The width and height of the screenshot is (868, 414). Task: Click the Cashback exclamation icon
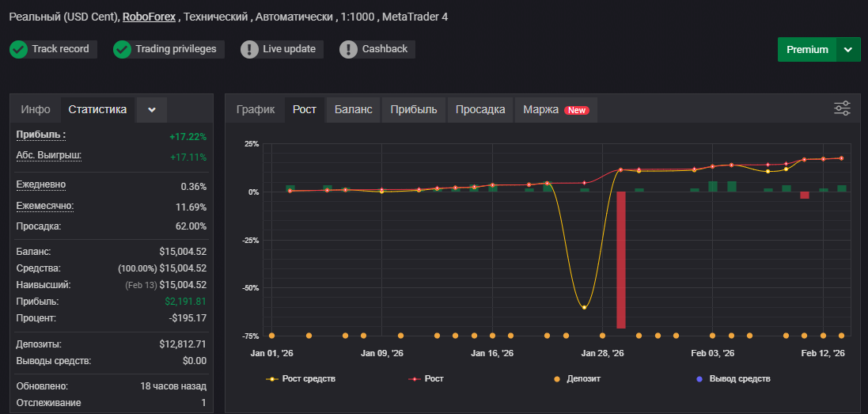tap(349, 49)
